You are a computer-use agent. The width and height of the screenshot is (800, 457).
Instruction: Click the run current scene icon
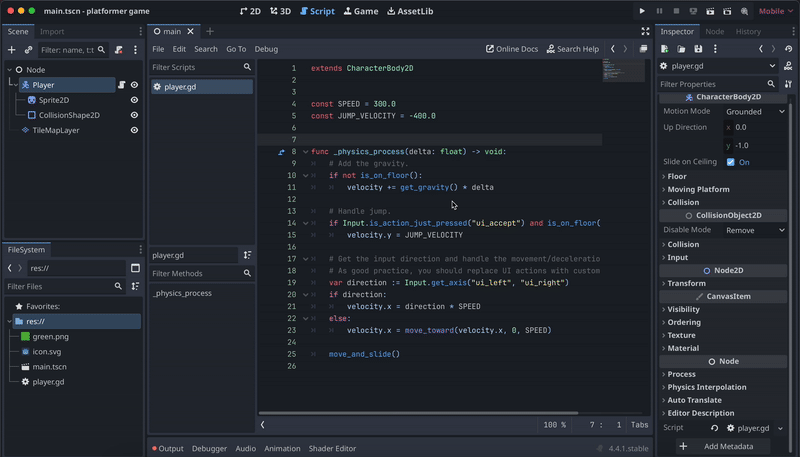[x=709, y=11]
